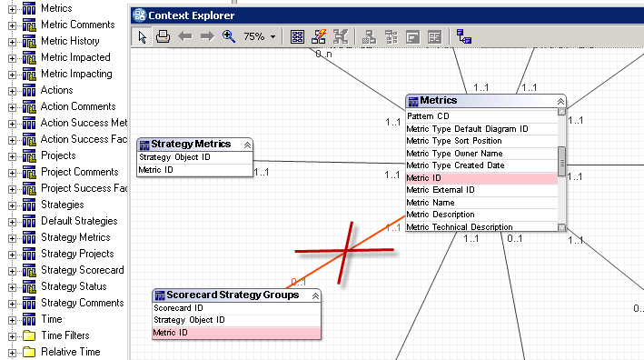Collapse the Scorecard Strategy Groups table box
This screenshot has height=360, width=644.
pyautogui.click(x=315, y=295)
